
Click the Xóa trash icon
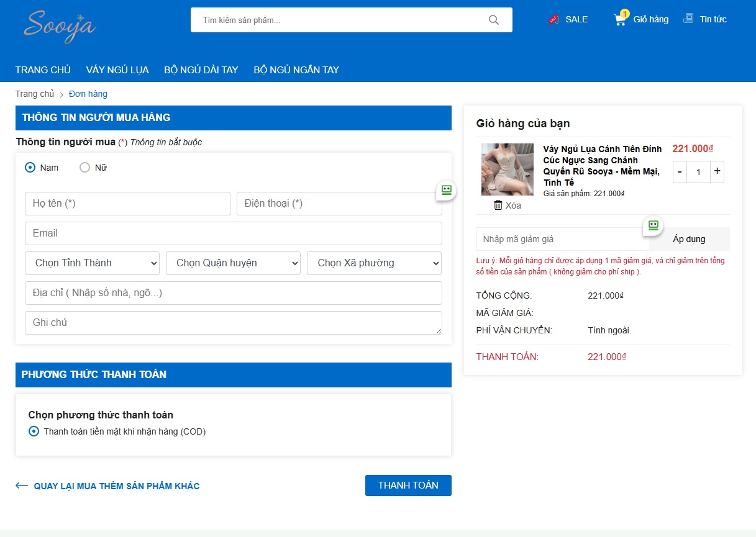498,205
